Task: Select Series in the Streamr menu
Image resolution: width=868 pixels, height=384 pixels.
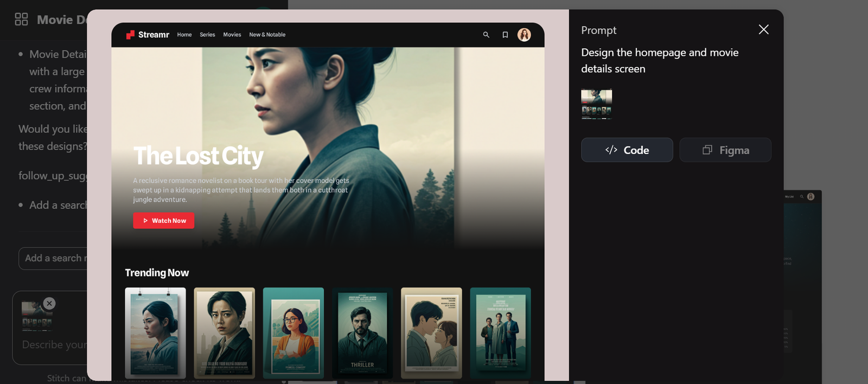Action: (x=207, y=35)
